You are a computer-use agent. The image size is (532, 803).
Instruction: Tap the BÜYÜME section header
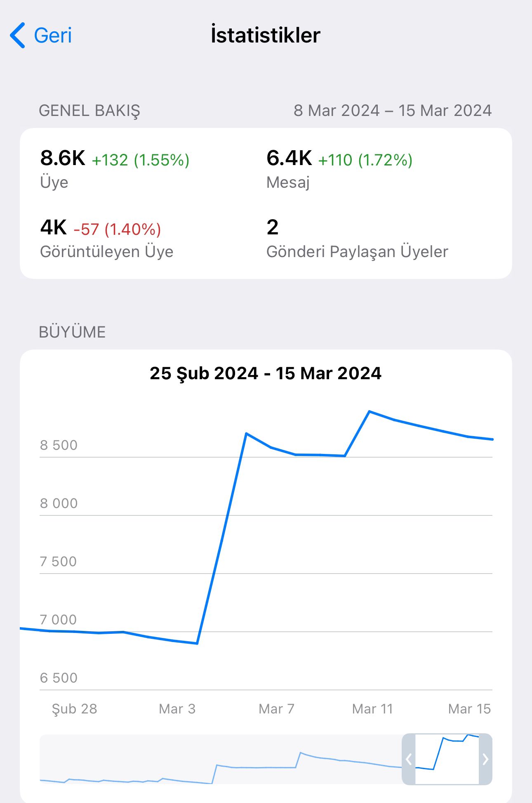(72, 332)
